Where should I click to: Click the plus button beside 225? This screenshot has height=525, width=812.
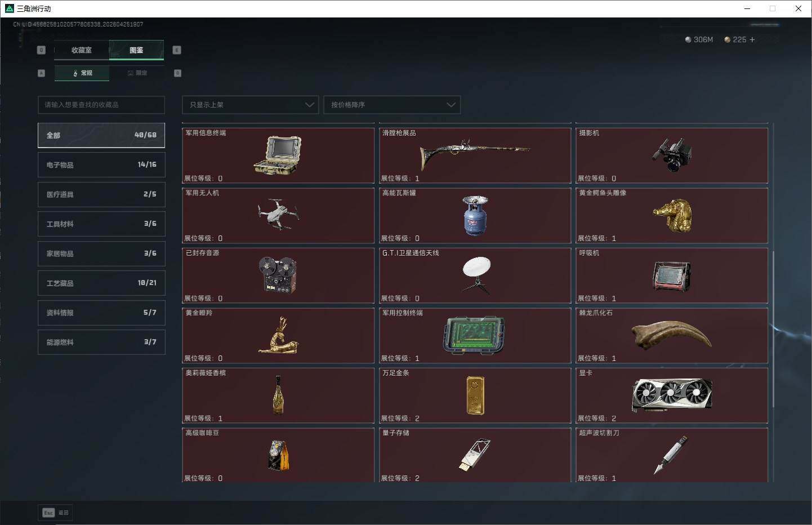(752, 39)
